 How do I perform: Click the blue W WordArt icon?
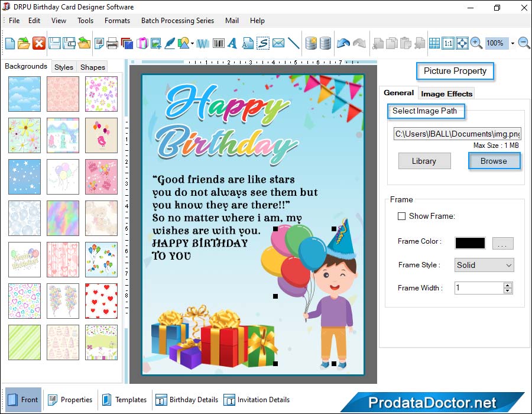point(203,43)
